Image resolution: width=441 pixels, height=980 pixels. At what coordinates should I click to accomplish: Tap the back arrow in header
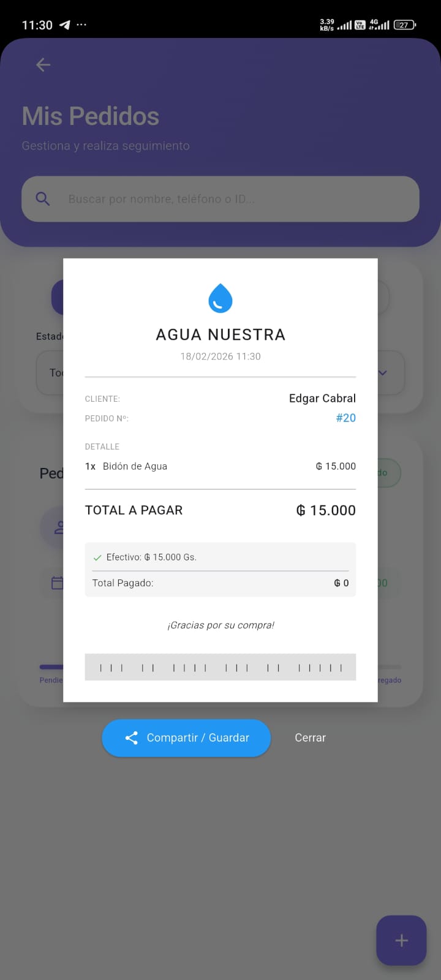point(43,65)
